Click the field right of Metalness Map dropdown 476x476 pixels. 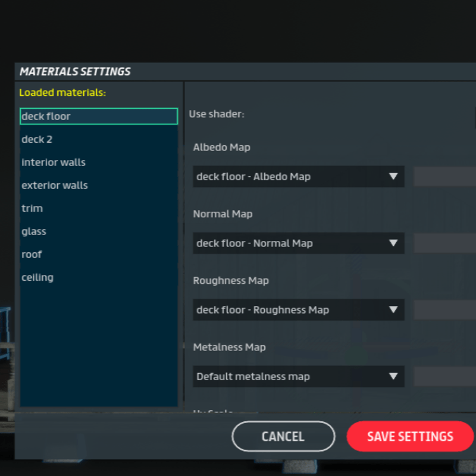[x=444, y=377]
